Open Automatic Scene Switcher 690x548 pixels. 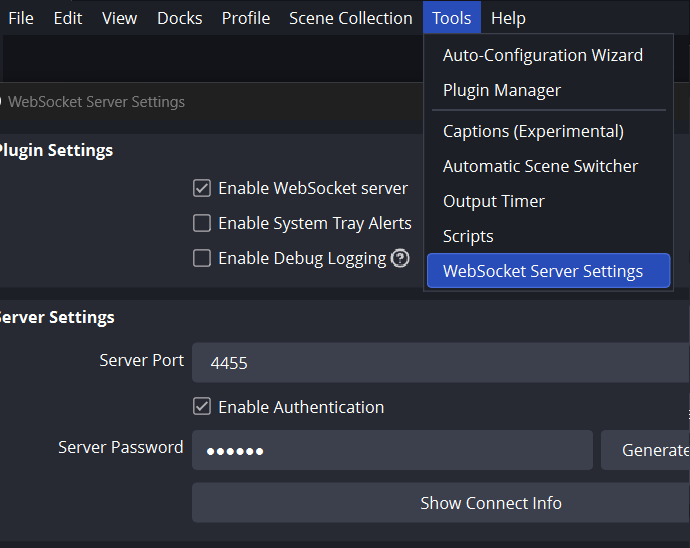[548, 166]
